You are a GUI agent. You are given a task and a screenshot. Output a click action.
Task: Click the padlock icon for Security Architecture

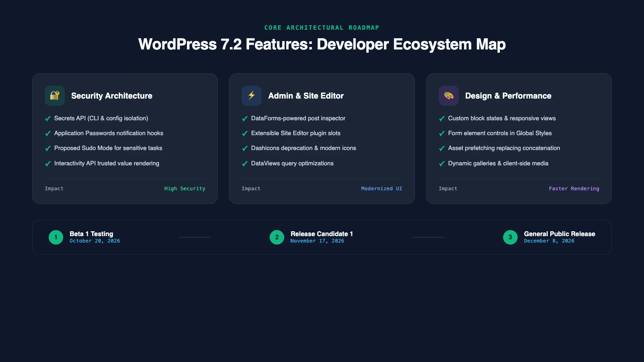click(x=55, y=96)
